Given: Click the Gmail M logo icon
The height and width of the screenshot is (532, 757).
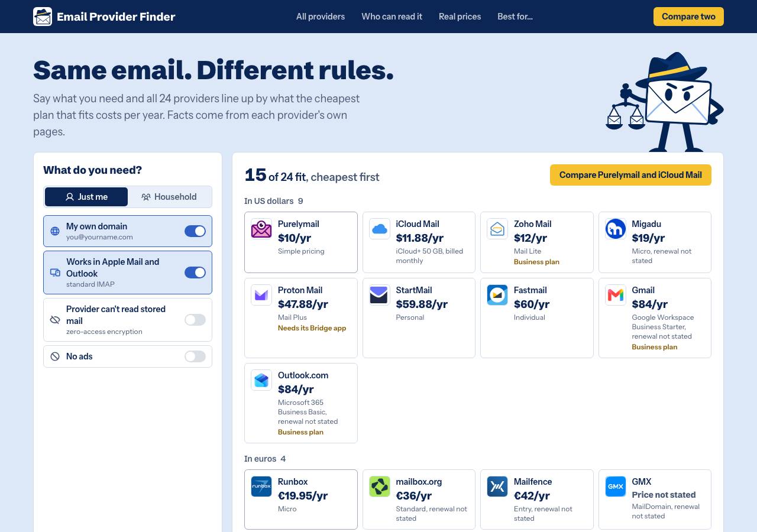Looking at the screenshot, I should (616, 295).
